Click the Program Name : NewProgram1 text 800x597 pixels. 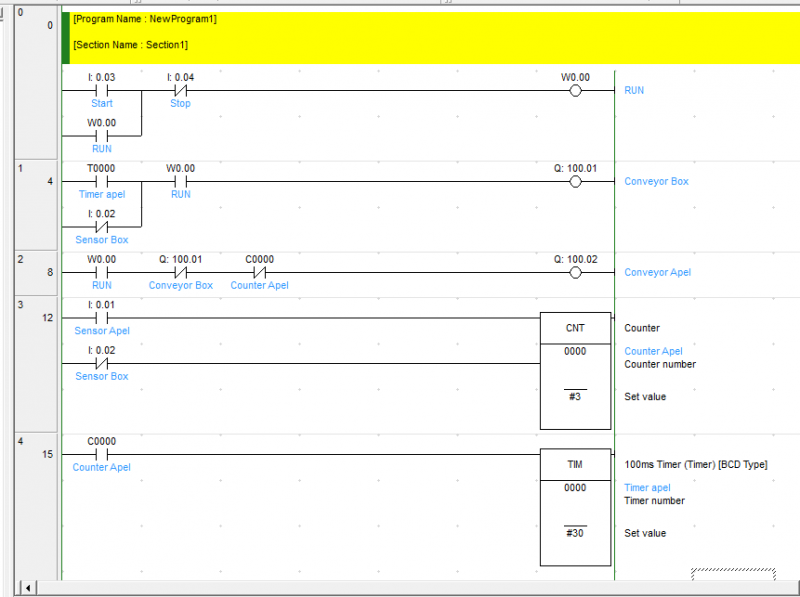(145, 19)
